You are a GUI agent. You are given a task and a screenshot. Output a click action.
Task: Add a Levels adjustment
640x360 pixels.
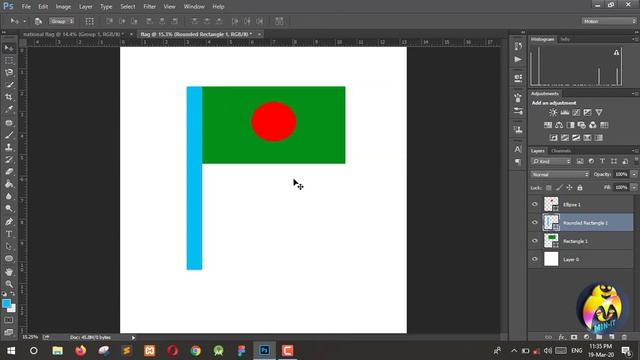[564, 112]
